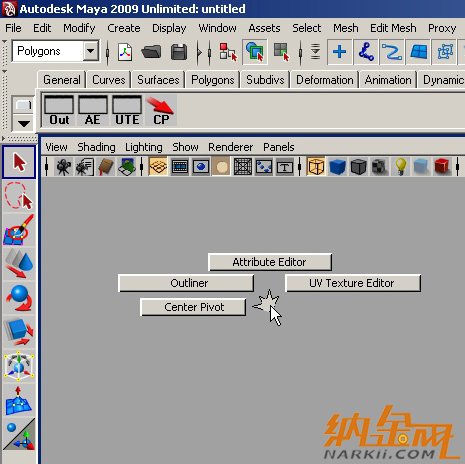Open the Edit Mesh menu

393,28
